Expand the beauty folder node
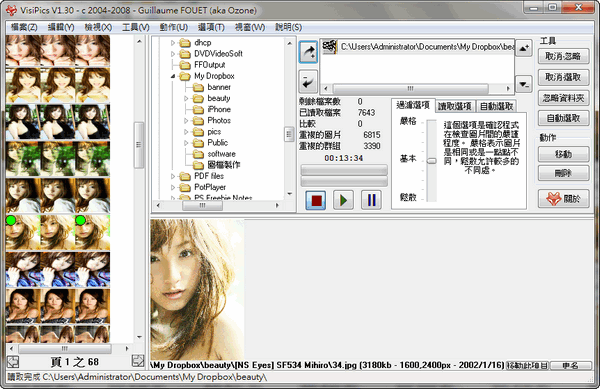 click(186, 99)
